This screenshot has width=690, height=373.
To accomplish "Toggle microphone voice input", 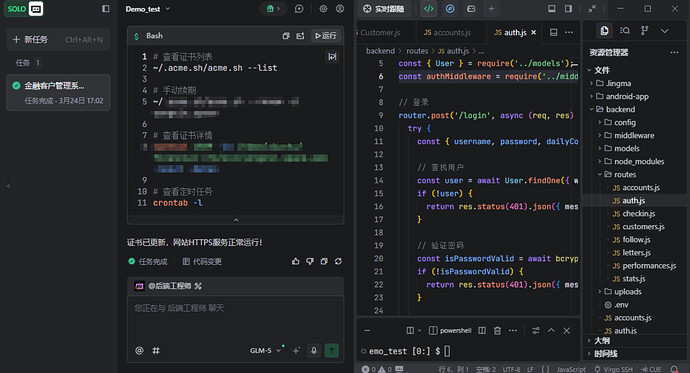I will click(x=314, y=351).
